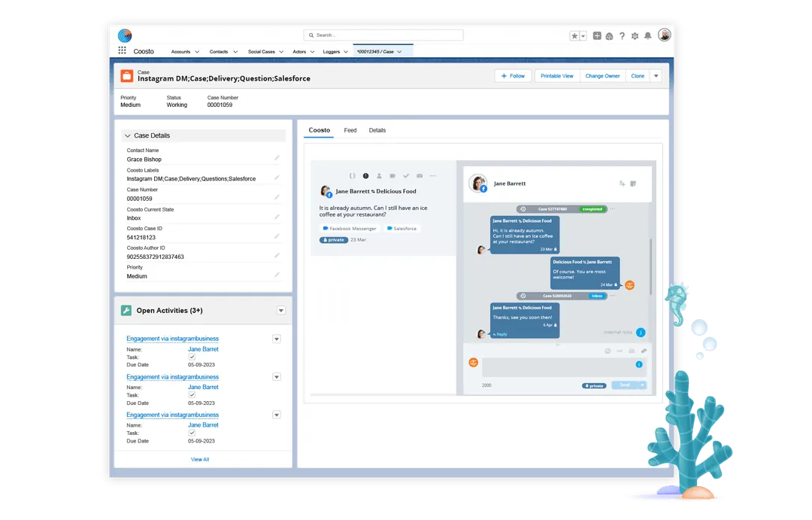The width and height of the screenshot is (812, 520).
Task: Open the notifications bell
Action: pyautogui.click(x=648, y=36)
